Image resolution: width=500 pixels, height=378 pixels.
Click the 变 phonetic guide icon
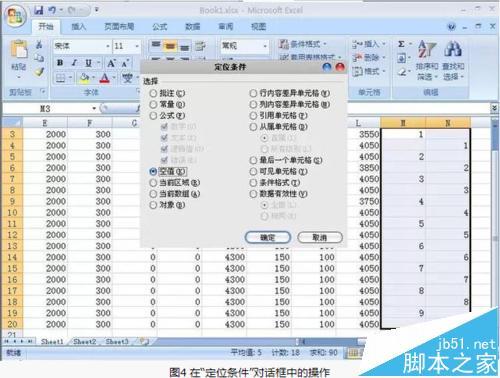pyautogui.click(x=127, y=79)
